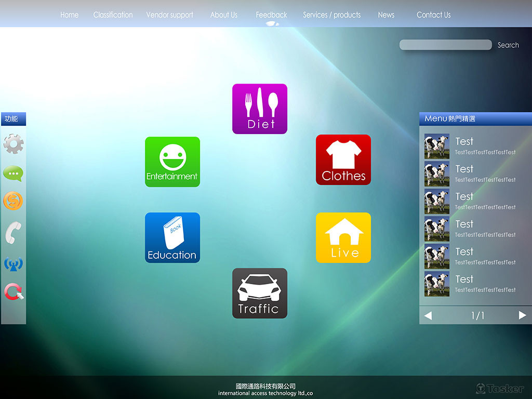Click the Search button
Image resolution: width=532 pixels, height=399 pixels.
pos(508,45)
